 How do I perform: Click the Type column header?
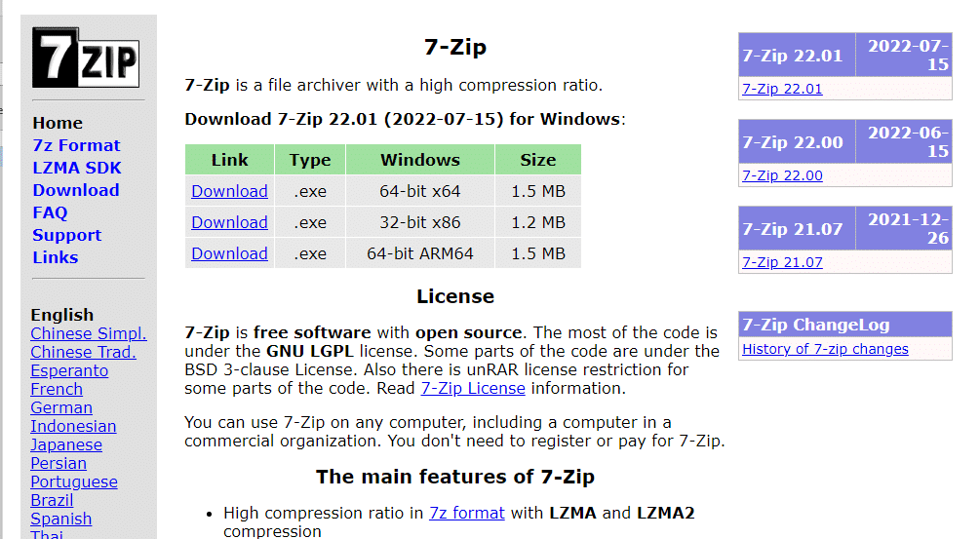(x=310, y=160)
